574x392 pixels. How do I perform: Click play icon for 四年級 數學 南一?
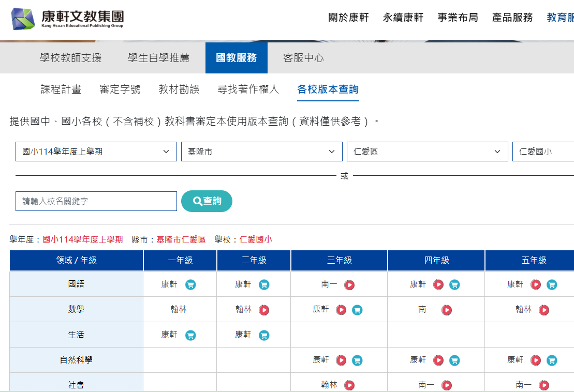point(447,310)
